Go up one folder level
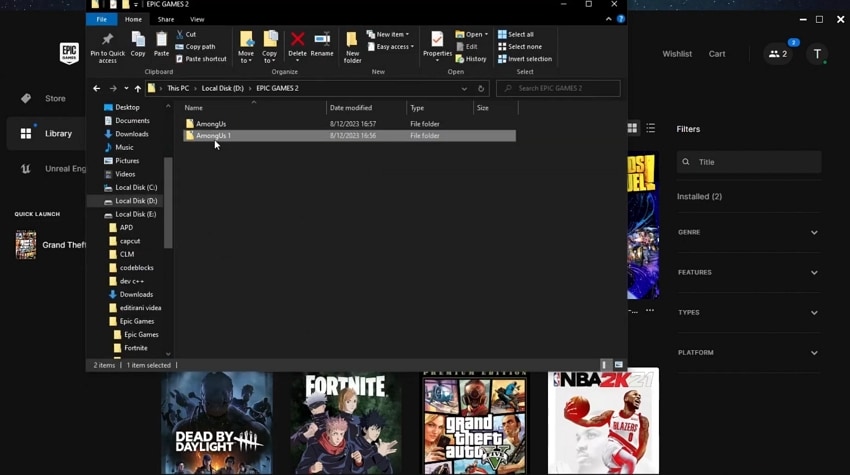Image resolution: width=850 pixels, height=475 pixels. 138,88
